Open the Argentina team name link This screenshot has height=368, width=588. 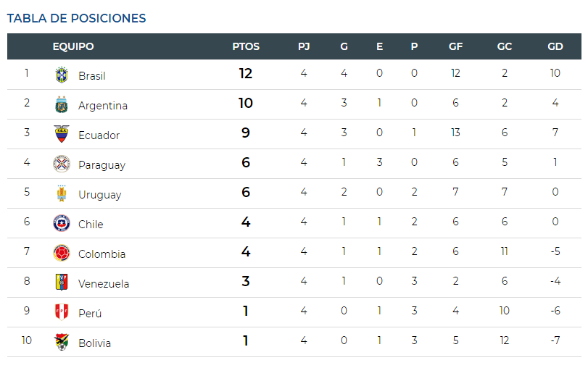(103, 106)
